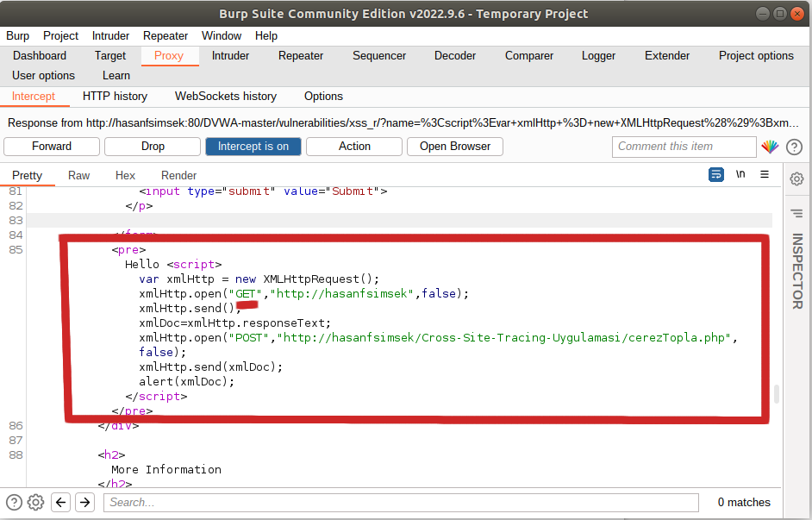Click the Comment this item field
812x520 pixels.
click(684, 147)
